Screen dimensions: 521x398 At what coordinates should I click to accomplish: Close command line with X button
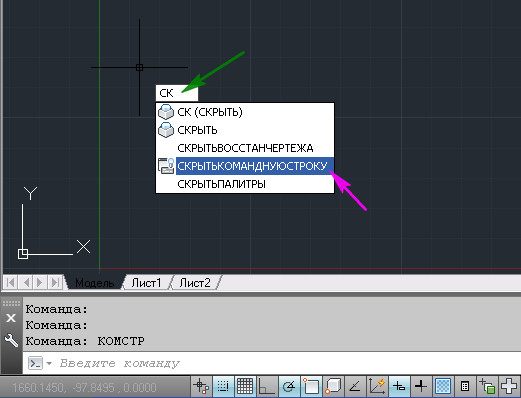[x=11, y=318]
